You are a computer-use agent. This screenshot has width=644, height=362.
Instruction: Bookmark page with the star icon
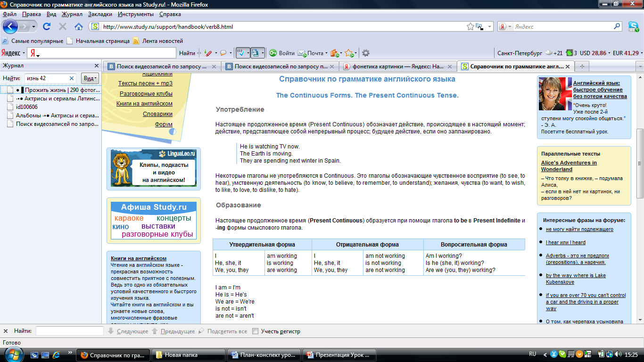coord(470,26)
